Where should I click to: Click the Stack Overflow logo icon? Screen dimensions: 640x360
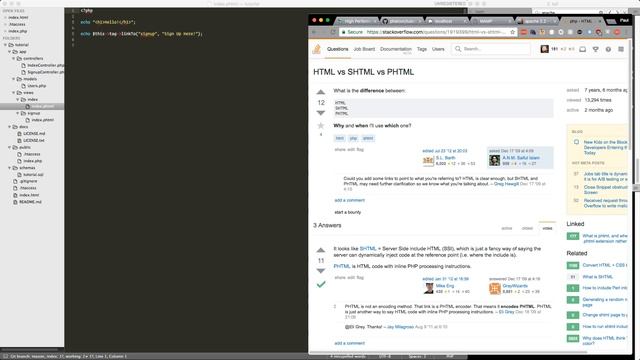click(317, 49)
